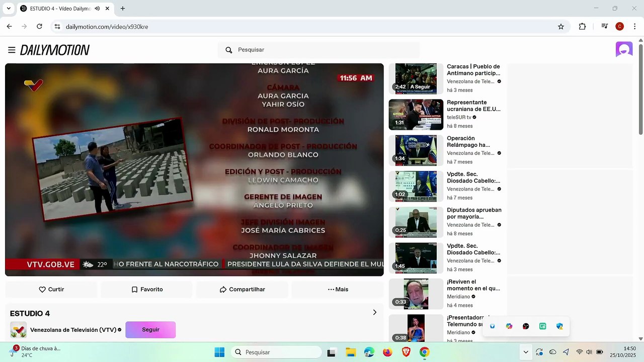Click the Chrome icon on the taskbar
This screenshot has width=644, height=362.
[425, 352]
